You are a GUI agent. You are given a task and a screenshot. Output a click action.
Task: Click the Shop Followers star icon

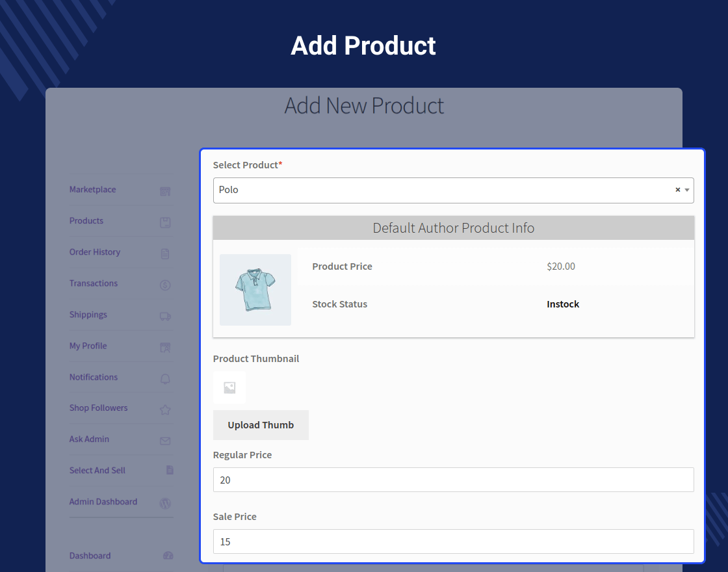tap(165, 409)
